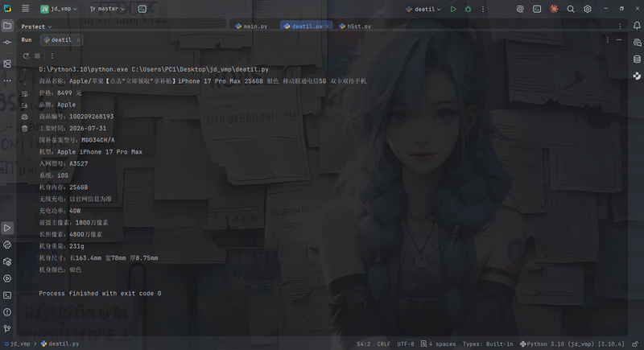Select the 8499 price line
644x350 pixels.
click(x=60, y=93)
